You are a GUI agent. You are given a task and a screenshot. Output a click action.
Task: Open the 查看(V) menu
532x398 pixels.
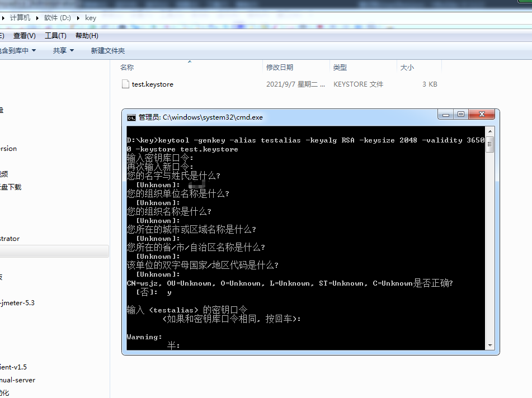click(23, 35)
